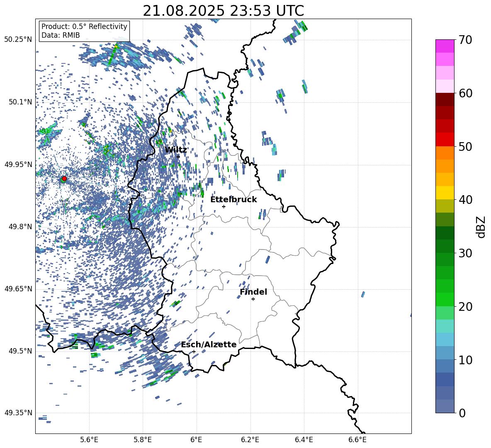Click the colorbar tick value 60
The image size is (491, 448).
click(x=465, y=93)
